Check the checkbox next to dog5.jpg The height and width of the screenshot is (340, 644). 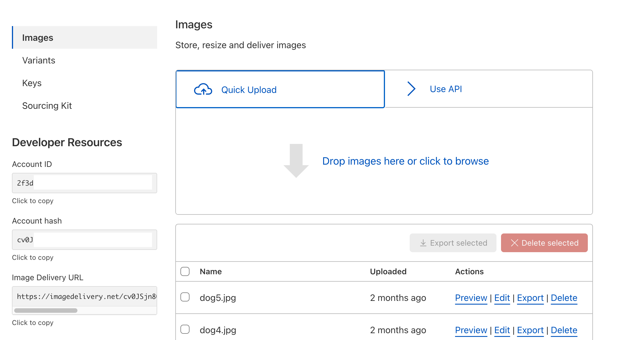(x=185, y=297)
